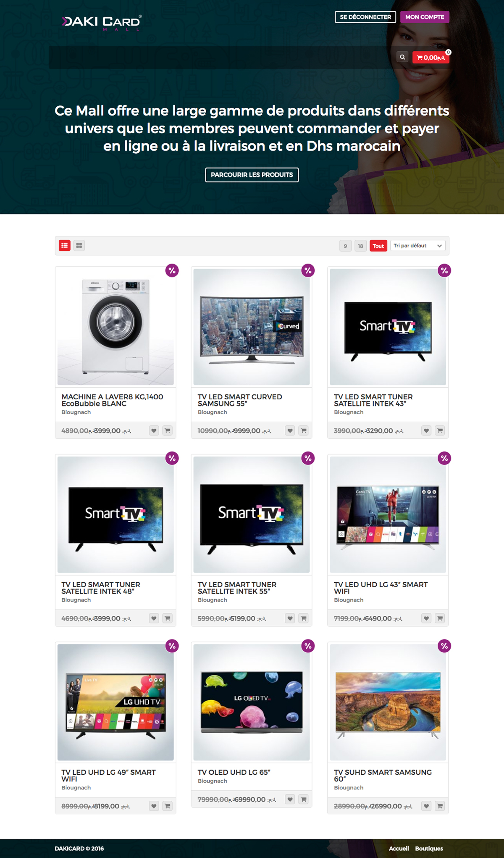
Task: Click Biougnach seller under LG OLED 65"
Action: click(213, 781)
